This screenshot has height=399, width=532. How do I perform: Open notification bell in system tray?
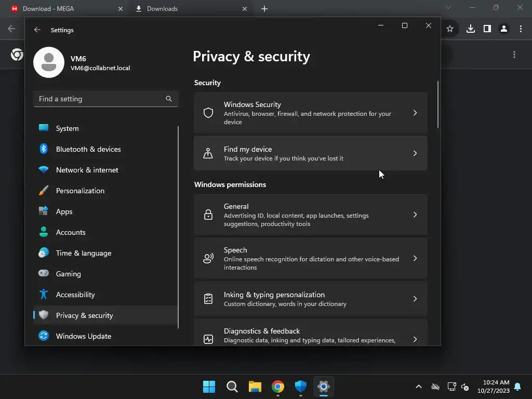tap(518, 387)
